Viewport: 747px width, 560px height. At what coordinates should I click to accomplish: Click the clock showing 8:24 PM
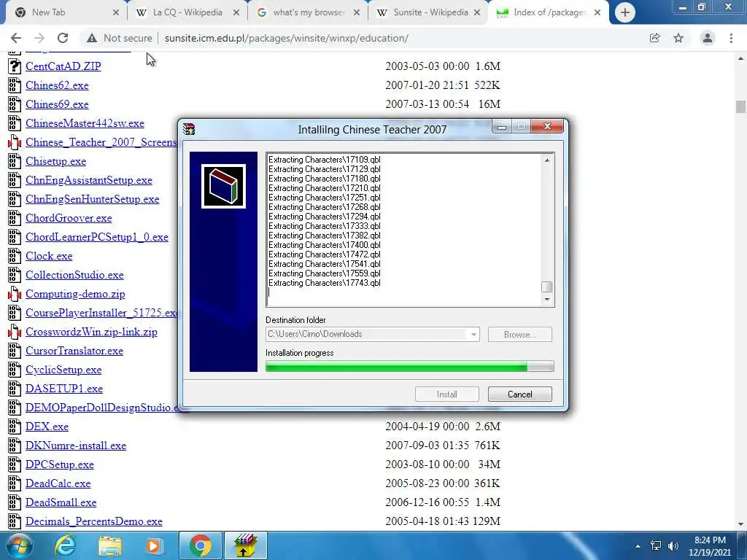click(710, 540)
